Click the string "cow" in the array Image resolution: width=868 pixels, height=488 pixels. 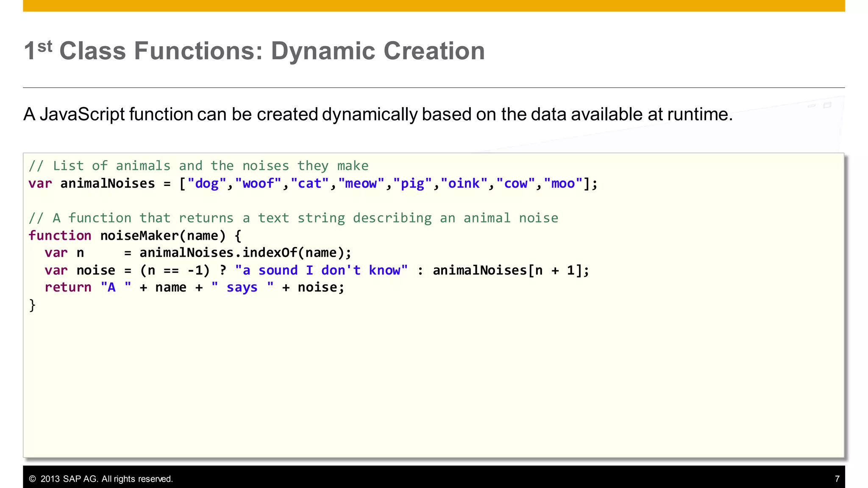tap(516, 183)
